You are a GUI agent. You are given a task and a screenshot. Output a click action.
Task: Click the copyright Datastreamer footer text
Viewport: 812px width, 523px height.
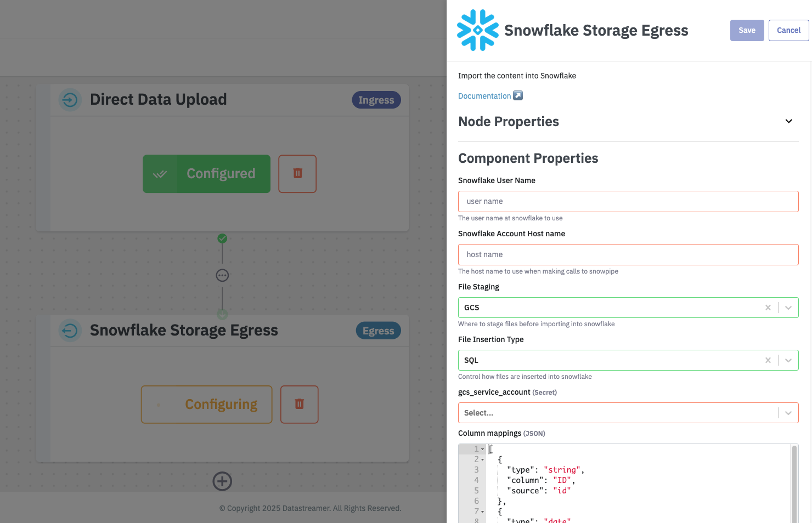tap(311, 508)
